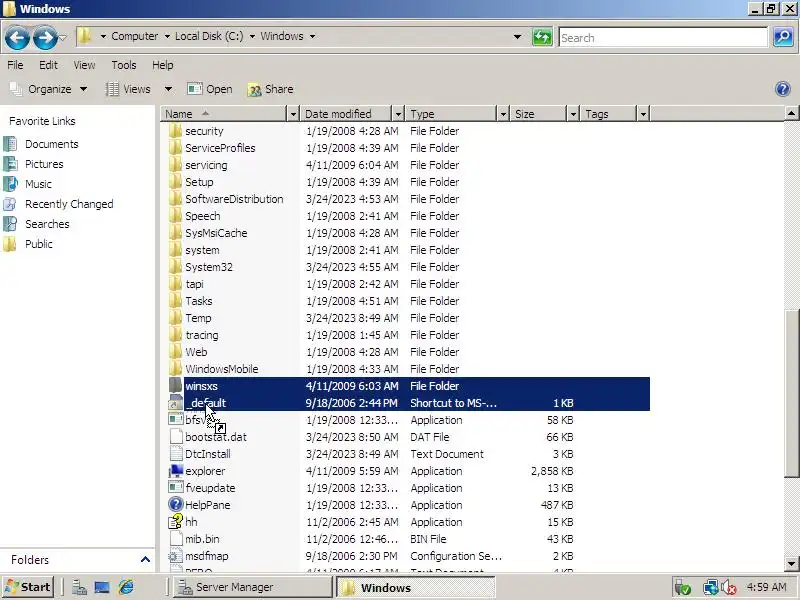This screenshot has height=600, width=800.
Task: Click the Documents favorite link icon
Action: coord(10,144)
